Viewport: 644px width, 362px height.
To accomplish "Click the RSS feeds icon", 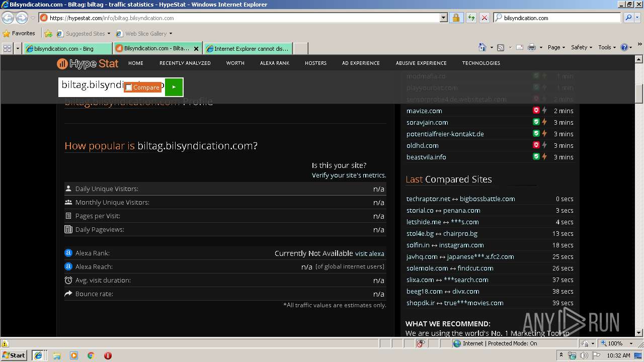I will (501, 47).
